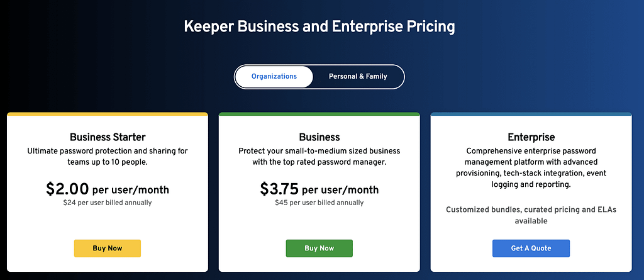Click the blue bar atop Enterprise card
Image resolution: width=644 pixels, height=280 pixels.
531,115
